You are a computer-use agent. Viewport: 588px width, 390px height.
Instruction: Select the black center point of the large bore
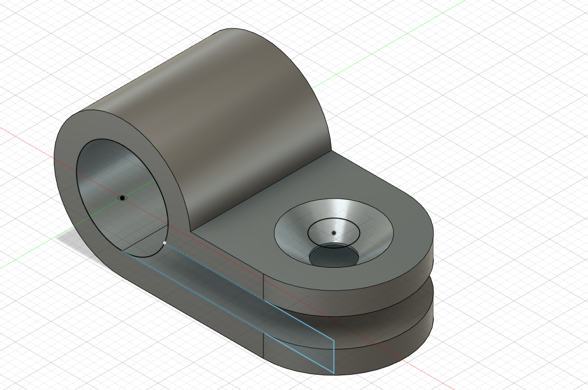(x=122, y=198)
